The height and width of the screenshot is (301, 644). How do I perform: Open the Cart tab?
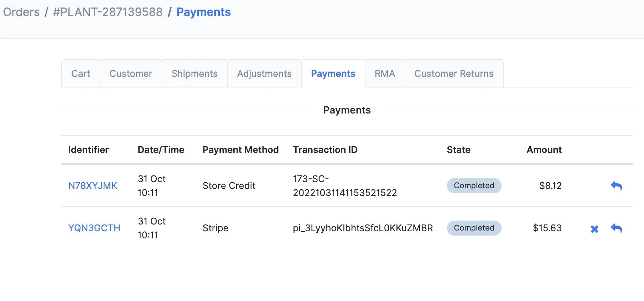(81, 74)
